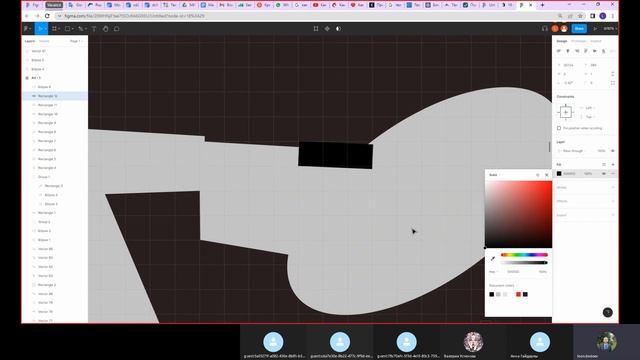Open the fill style library icon
640x360 pixels.
[x=604, y=164]
